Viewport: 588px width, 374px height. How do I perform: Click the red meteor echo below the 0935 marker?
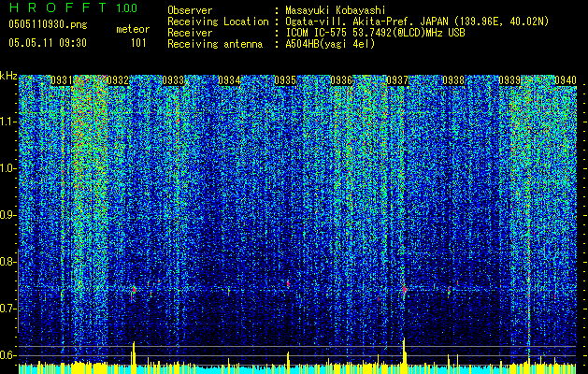[288, 284]
